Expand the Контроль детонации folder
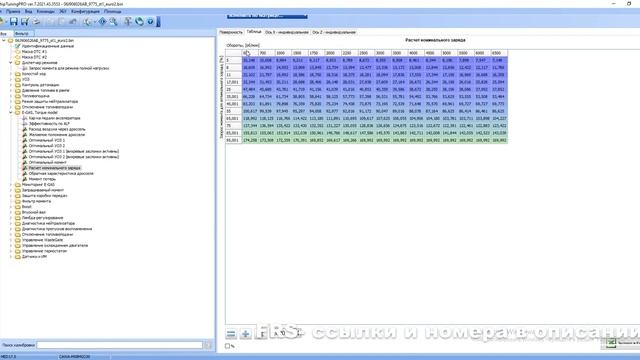This screenshot has height=360, width=640. [11, 85]
